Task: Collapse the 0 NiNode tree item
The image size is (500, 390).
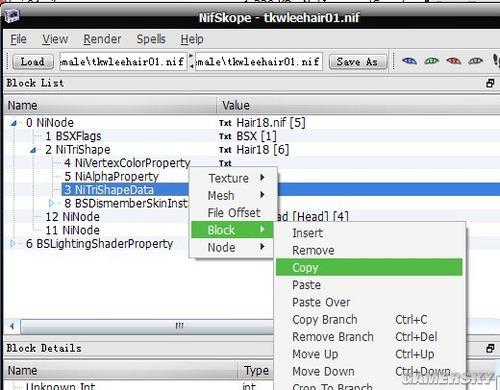Action: point(14,123)
